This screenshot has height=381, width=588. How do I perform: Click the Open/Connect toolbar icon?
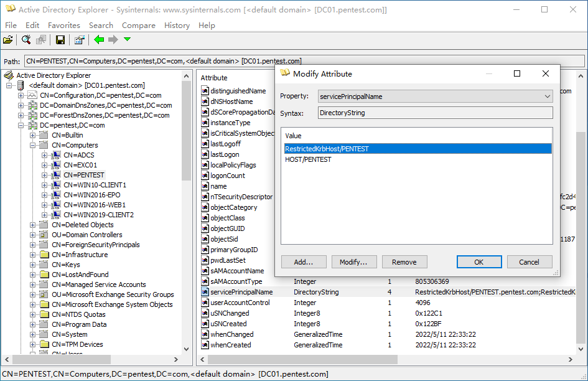tap(8, 40)
